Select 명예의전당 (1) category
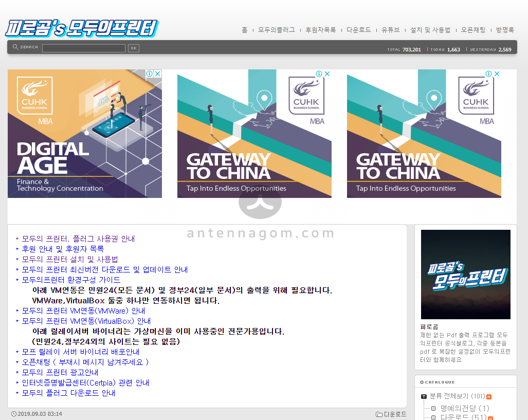Screen dimensions: 528x420 465,408
